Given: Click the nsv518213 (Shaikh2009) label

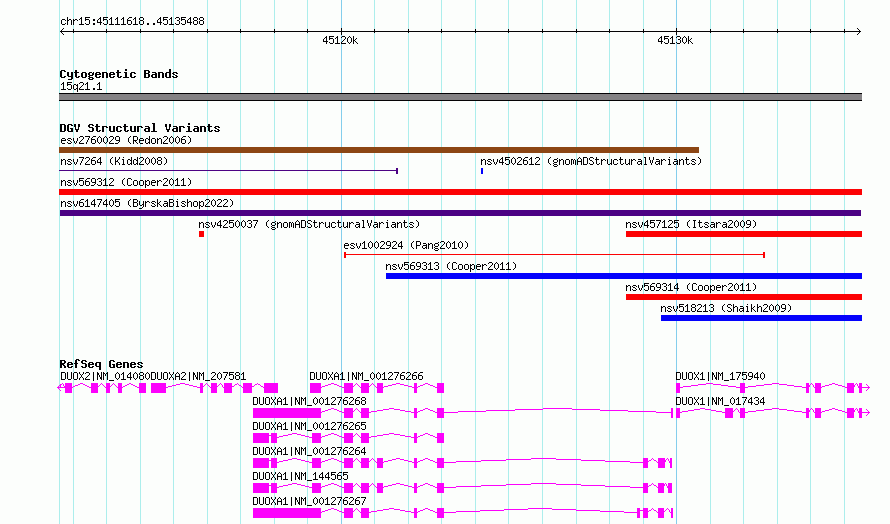Looking at the screenshot, I should 726,308.
